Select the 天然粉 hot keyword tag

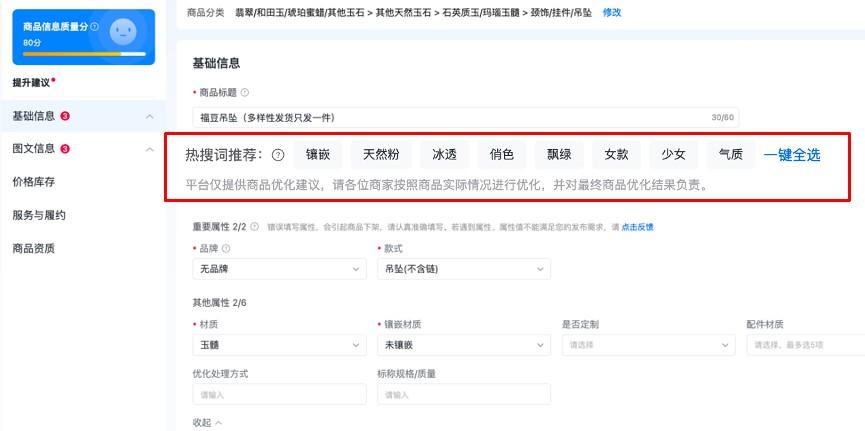[381, 154]
